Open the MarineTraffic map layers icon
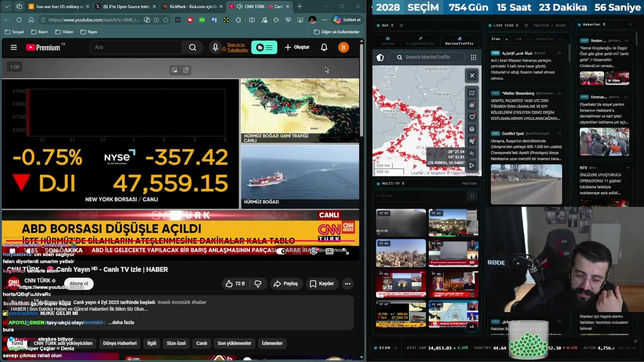The height and width of the screenshot is (362, 644). [x=472, y=93]
